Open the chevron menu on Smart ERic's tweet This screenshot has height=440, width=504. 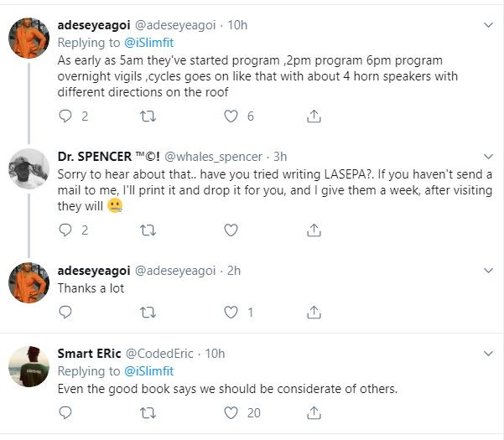(485, 353)
